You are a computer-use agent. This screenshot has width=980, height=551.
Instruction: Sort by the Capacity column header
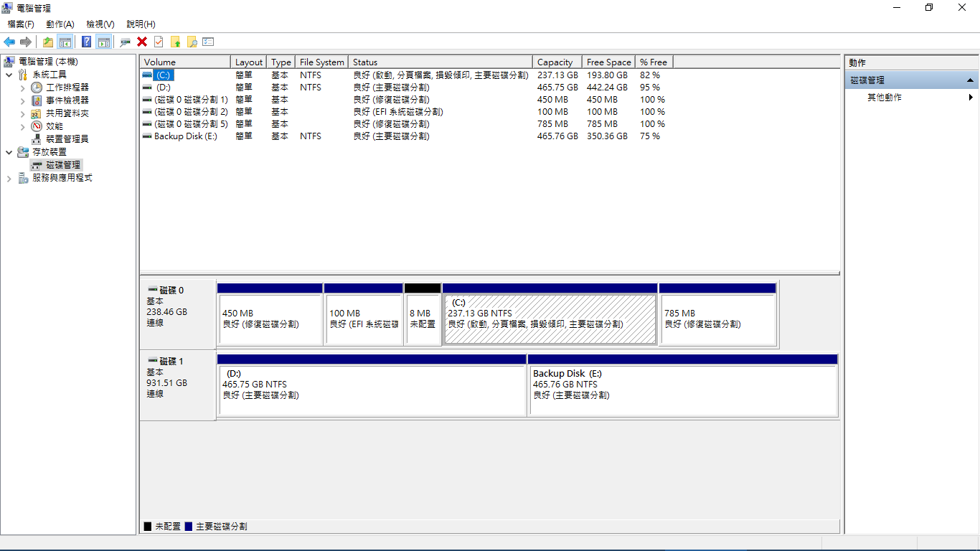coord(557,62)
